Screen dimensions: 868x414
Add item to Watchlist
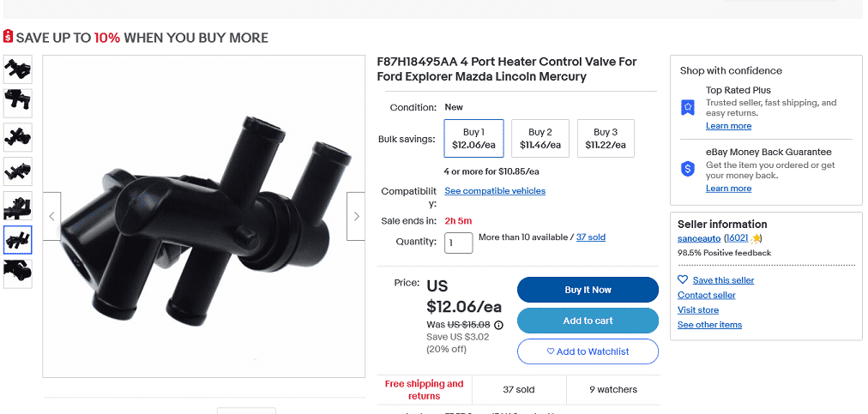point(588,351)
